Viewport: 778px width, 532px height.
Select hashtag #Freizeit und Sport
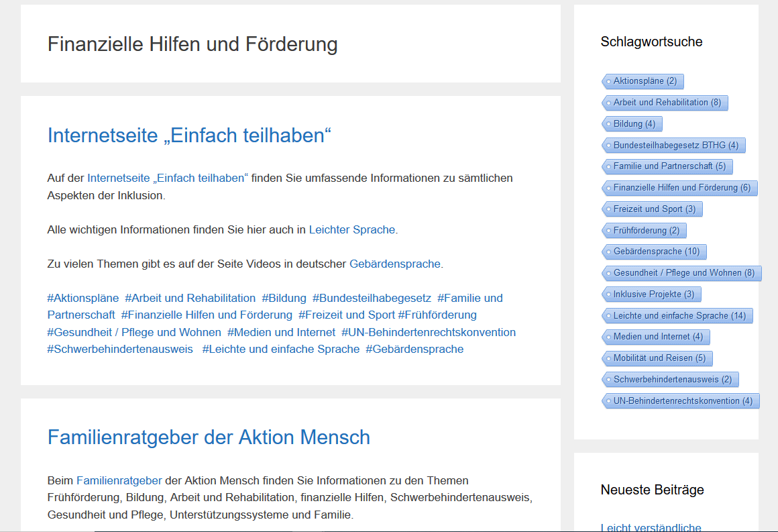(347, 315)
